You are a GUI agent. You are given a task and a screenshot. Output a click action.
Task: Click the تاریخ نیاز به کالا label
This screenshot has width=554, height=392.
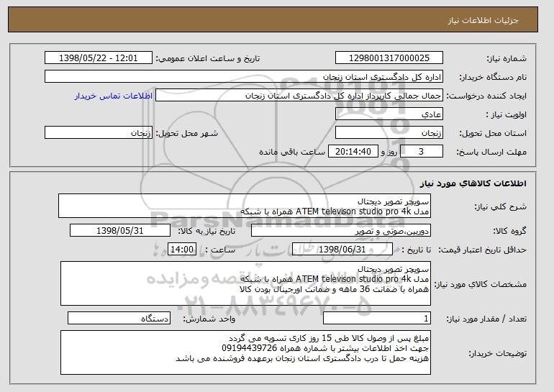point(206,231)
